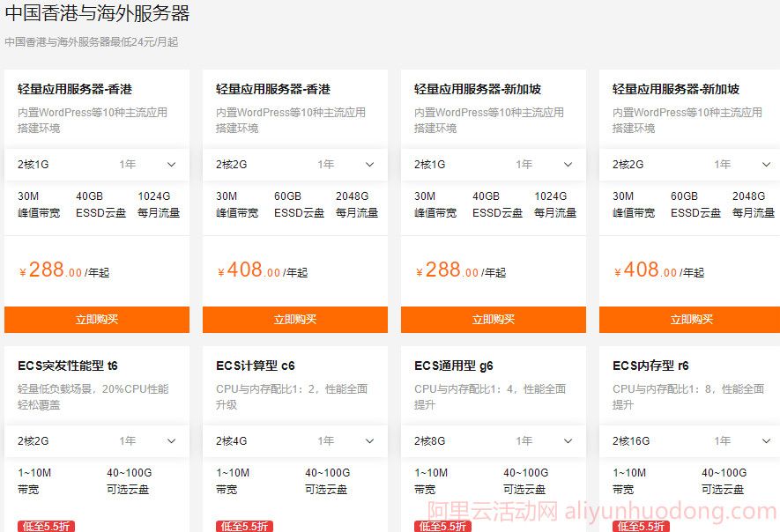The width and height of the screenshot is (780, 532).
Task: Click 40GB ESSD云盘 in the 香港 2核1G card
Action: click(101, 204)
